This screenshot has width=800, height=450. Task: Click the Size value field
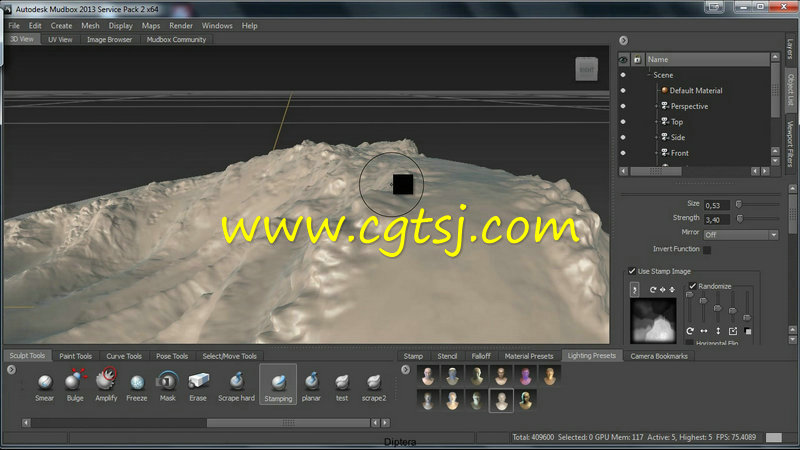[x=717, y=205]
